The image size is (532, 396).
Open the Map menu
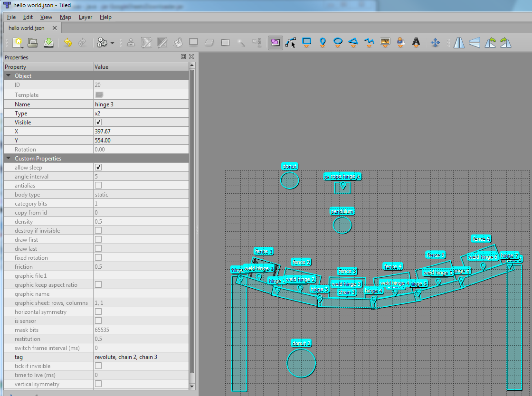tap(66, 17)
